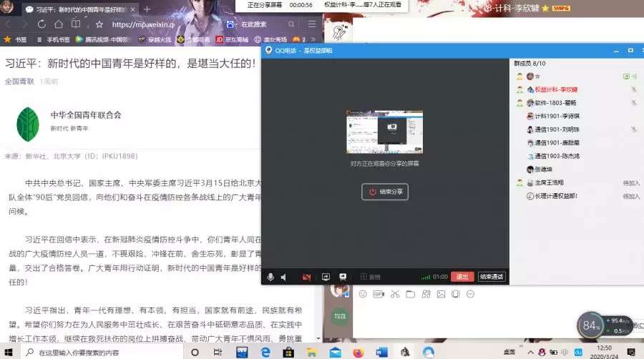The width and height of the screenshot is (644, 359).
Task: Toggle the camera in the call toolbar
Action: (306, 277)
